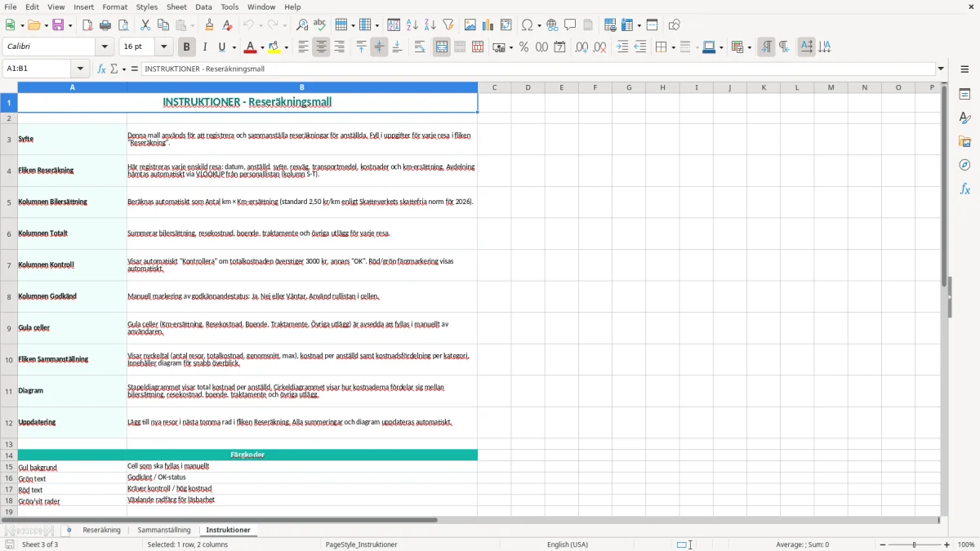980x551 pixels.
Task: Toggle Italic formatting
Action: point(204,47)
